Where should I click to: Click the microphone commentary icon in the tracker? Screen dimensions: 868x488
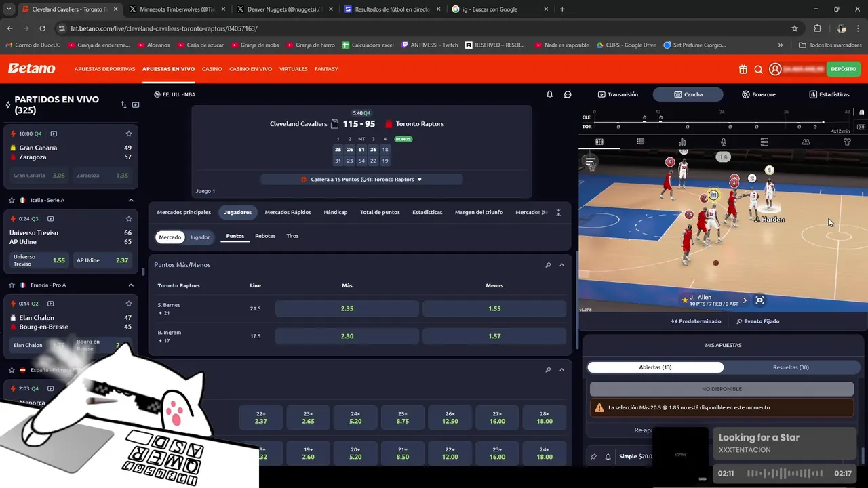coord(724,142)
